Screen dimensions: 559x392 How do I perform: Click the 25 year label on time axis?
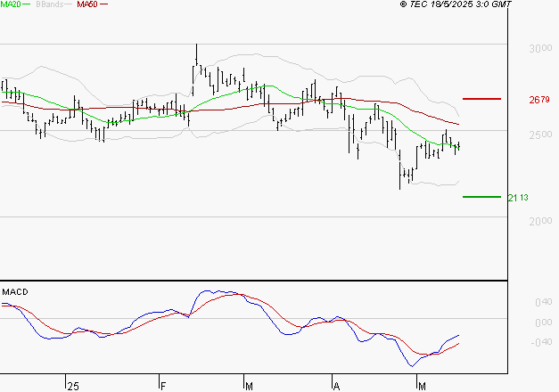(x=72, y=386)
